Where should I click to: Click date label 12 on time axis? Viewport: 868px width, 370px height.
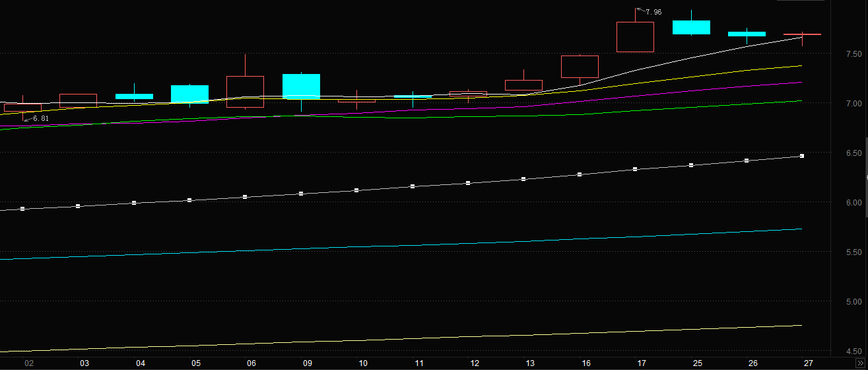point(474,363)
